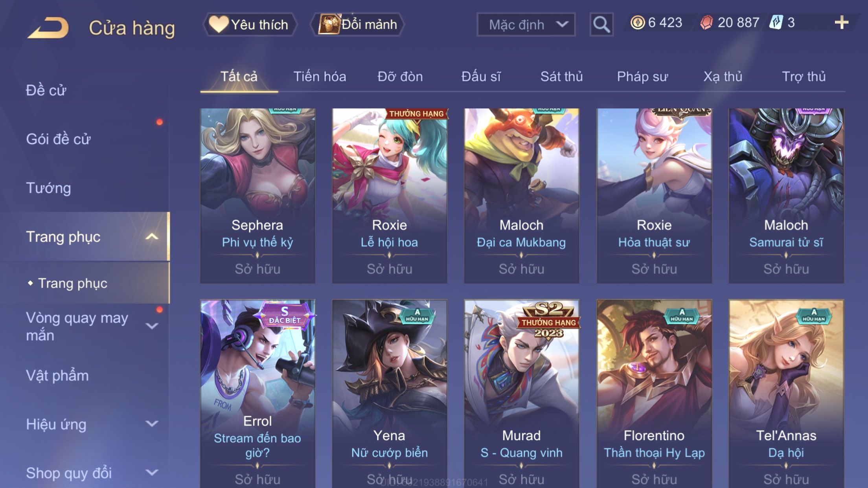The image size is (868, 488).
Task: Open Gói đề cử in sidebar
Action: (58, 139)
